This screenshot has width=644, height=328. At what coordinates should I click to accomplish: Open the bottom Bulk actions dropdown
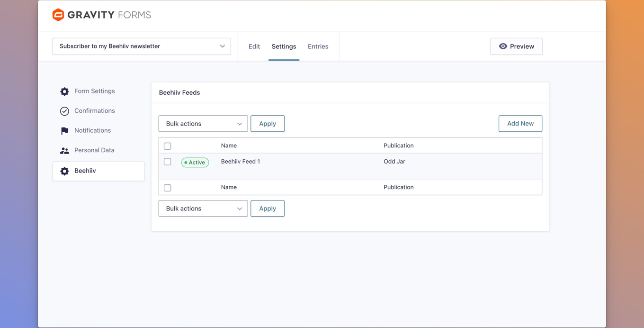(x=203, y=209)
